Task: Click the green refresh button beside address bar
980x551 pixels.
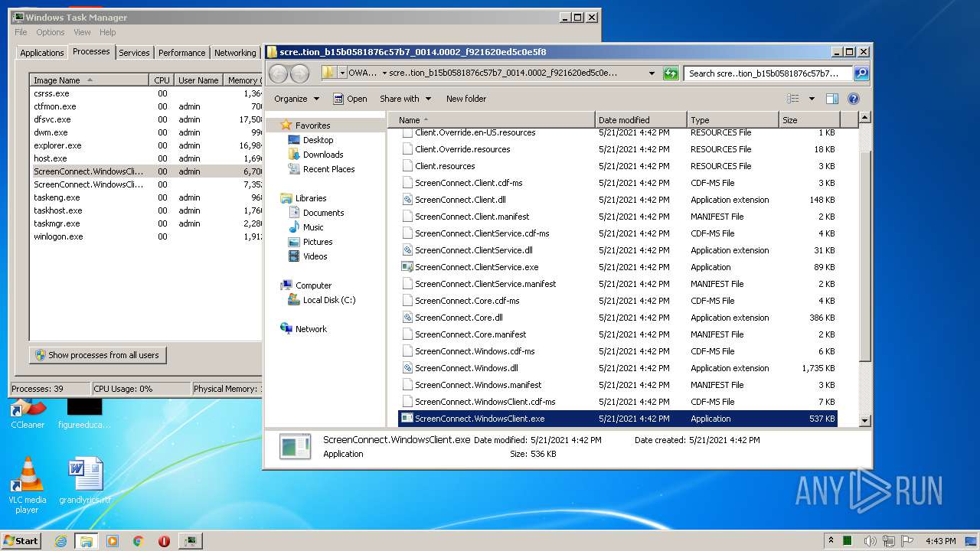Action: [x=671, y=73]
